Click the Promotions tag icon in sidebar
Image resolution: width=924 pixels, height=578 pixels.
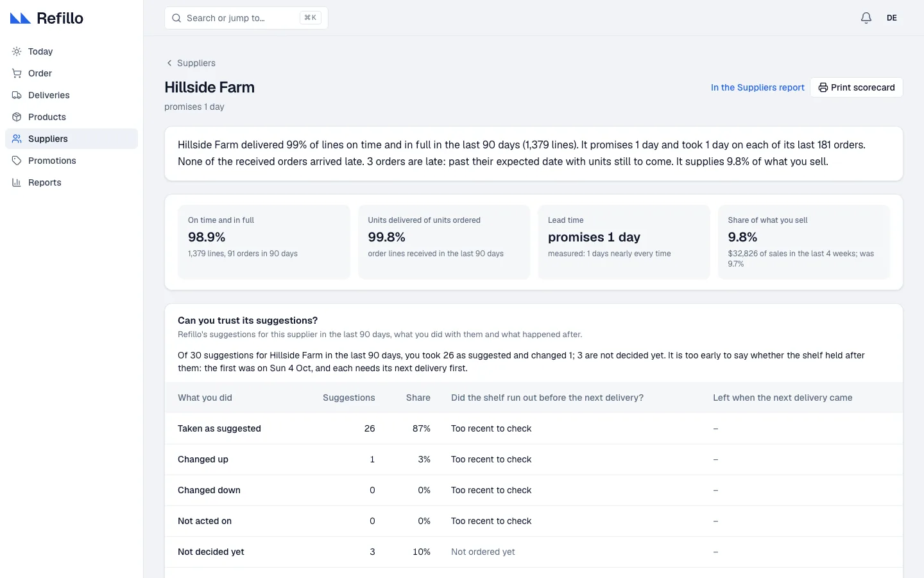(x=17, y=161)
